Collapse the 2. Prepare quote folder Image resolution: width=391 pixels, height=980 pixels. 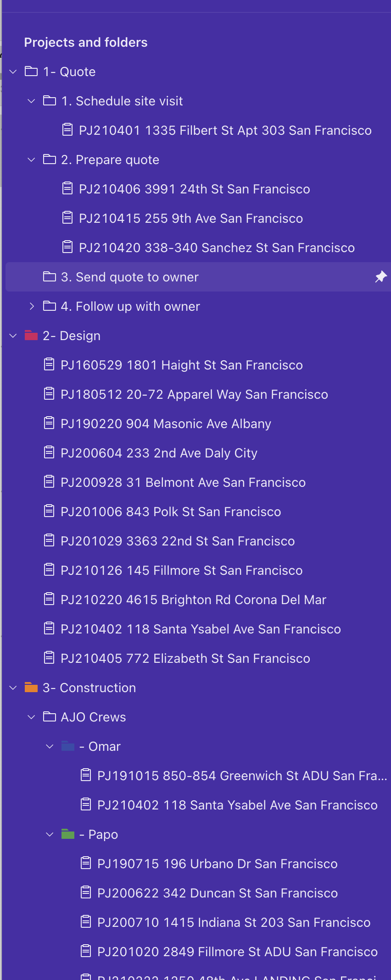[x=32, y=160]
